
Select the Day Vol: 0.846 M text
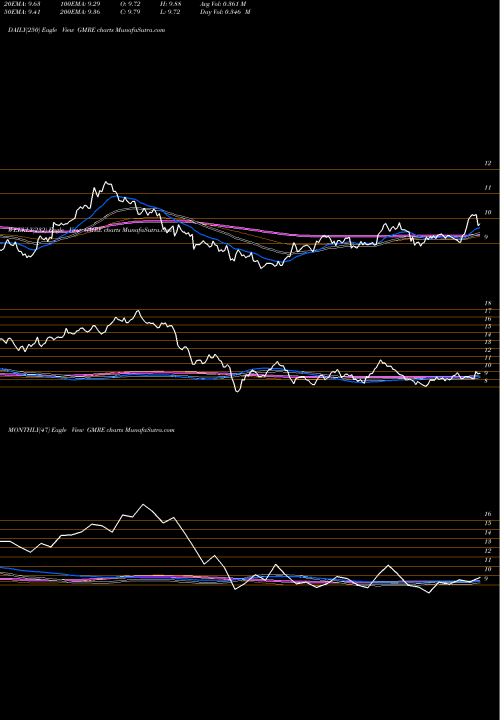tap(225, 12)
